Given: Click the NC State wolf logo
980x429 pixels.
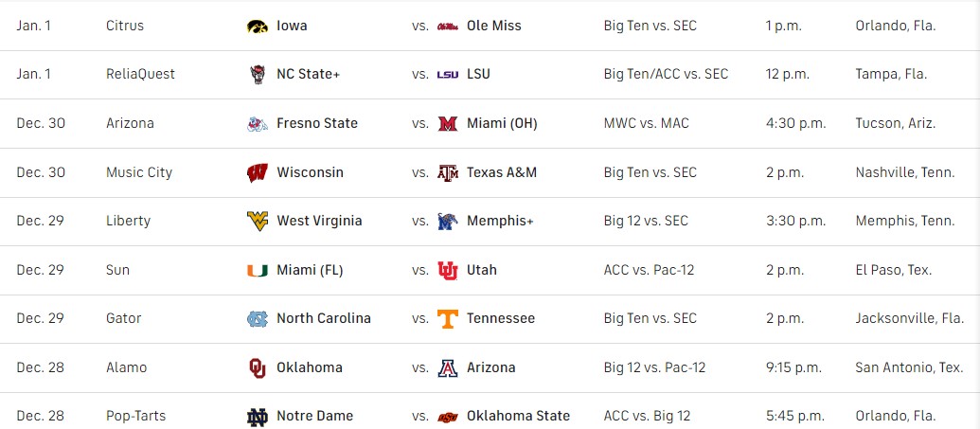Looking at the screenshot, I should click(x=258, y=75).
